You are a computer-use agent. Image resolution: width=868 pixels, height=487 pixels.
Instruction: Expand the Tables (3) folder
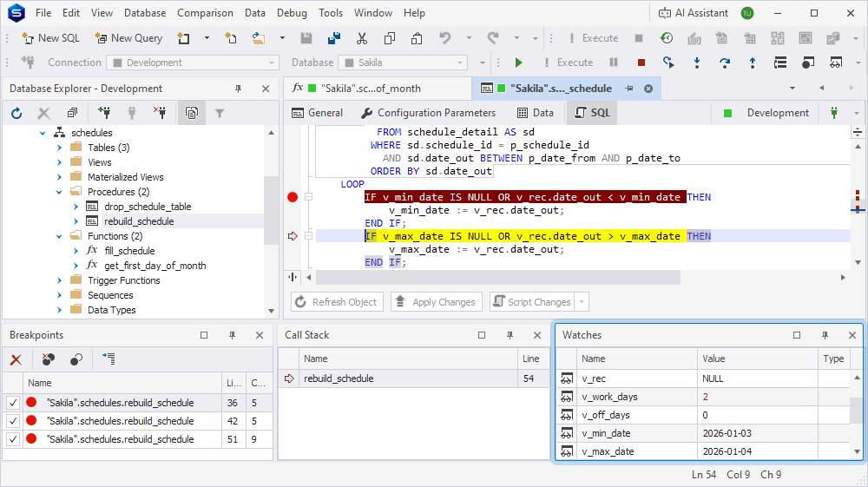pos(59,148)
